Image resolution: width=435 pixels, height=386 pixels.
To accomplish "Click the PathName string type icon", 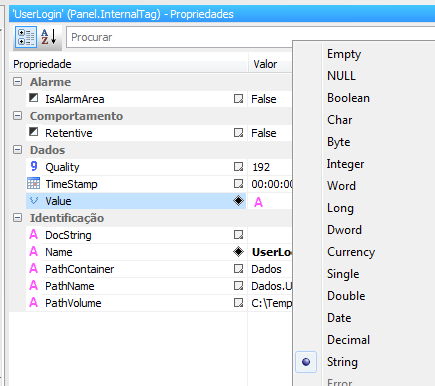I will (33, 285).
